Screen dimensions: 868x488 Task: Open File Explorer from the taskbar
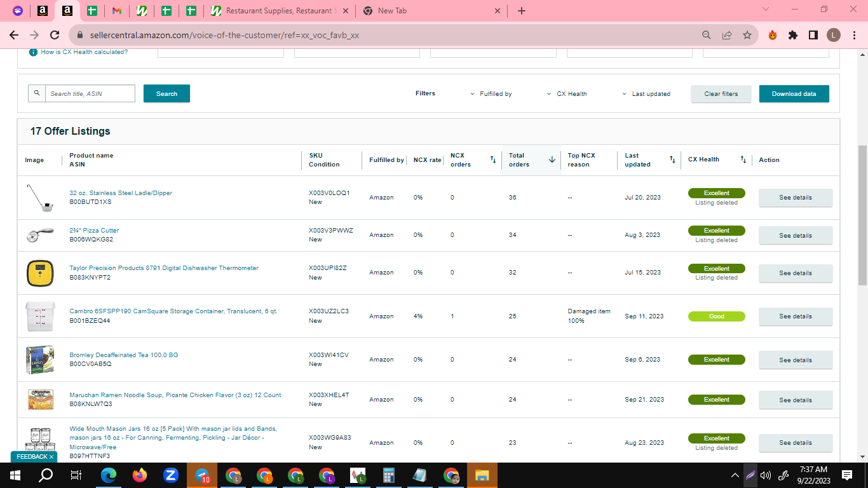point(482,475)
